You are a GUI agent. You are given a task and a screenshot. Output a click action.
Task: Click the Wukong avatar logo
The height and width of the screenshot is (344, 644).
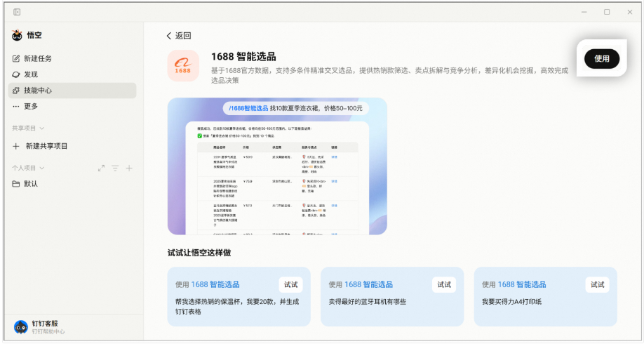point(17,35)
